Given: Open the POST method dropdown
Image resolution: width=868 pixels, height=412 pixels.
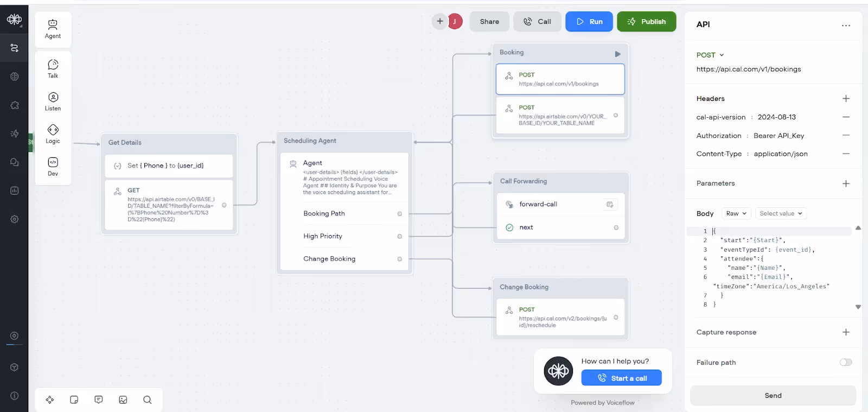Looking at the screenshot, I should coord(710,55).
